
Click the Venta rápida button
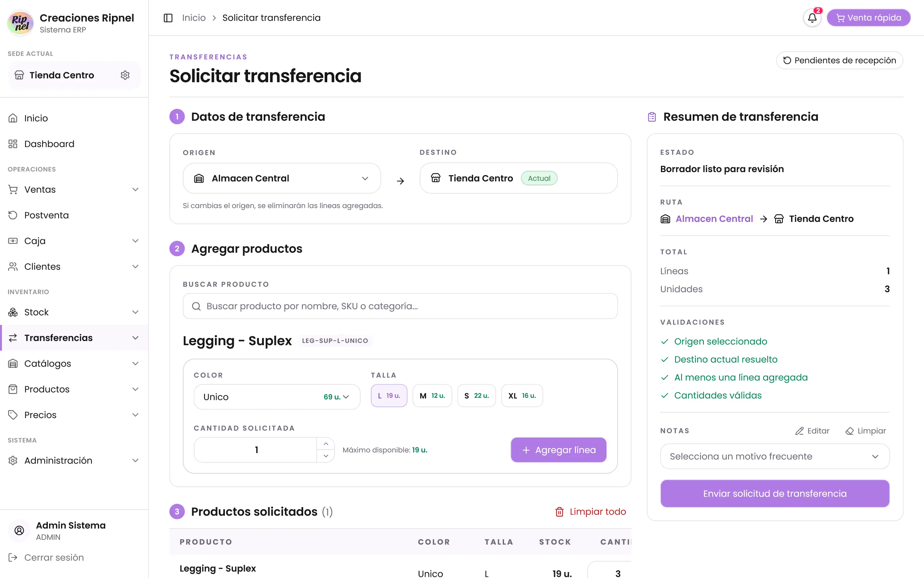[868, 18]
